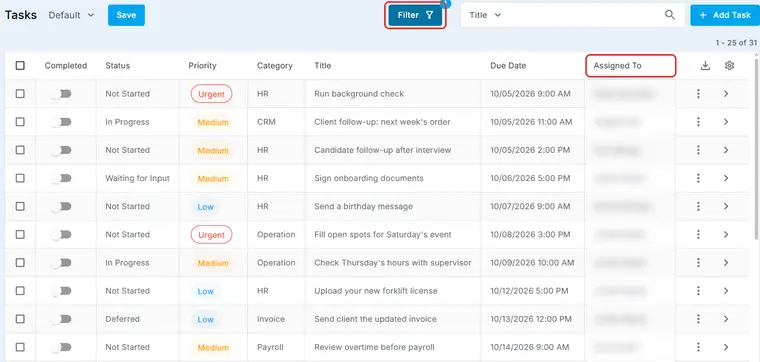Open three-dot menu for Run background check

(698, 94)
